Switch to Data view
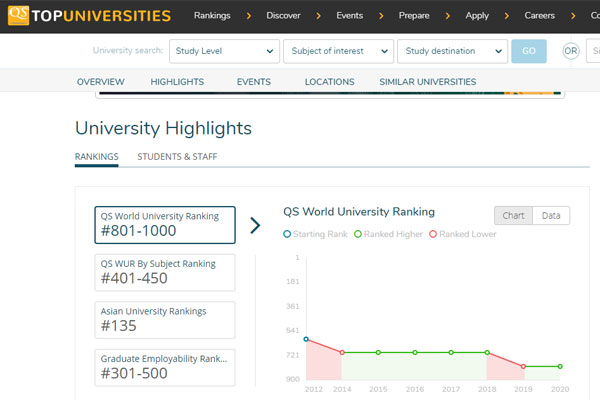Image resolution: width=600 pixels, height=400 pixels. (551, 216)
